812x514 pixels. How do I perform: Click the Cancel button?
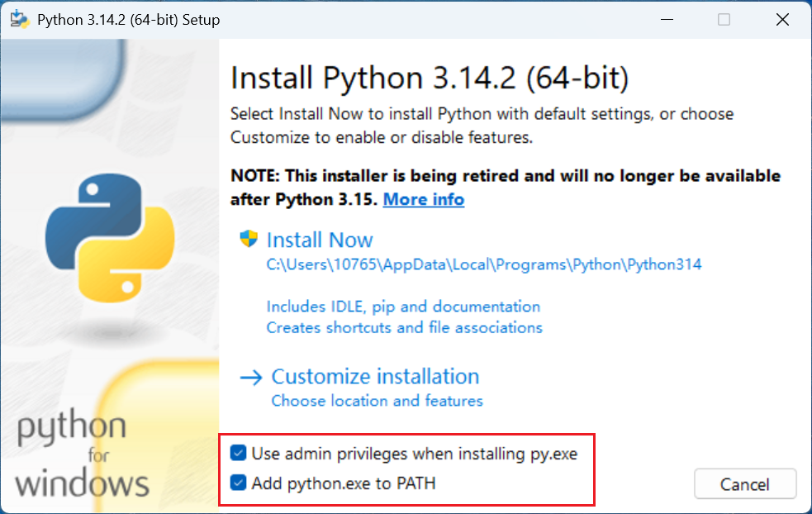745,484
